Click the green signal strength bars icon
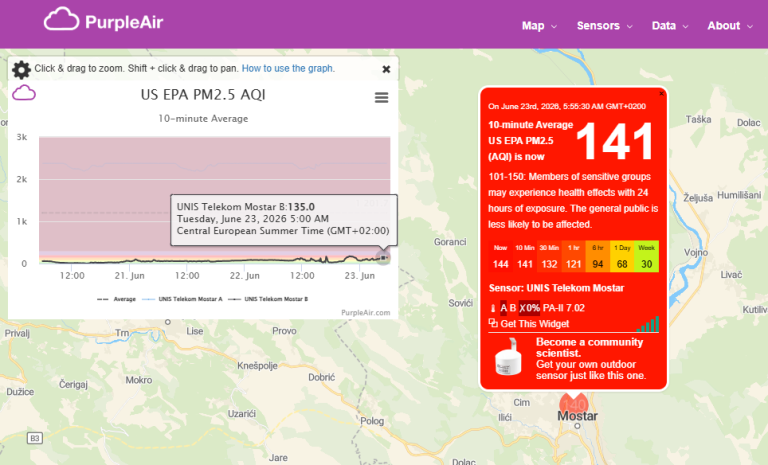This screenshot has width=768, height=465. (x=648, y=324)
